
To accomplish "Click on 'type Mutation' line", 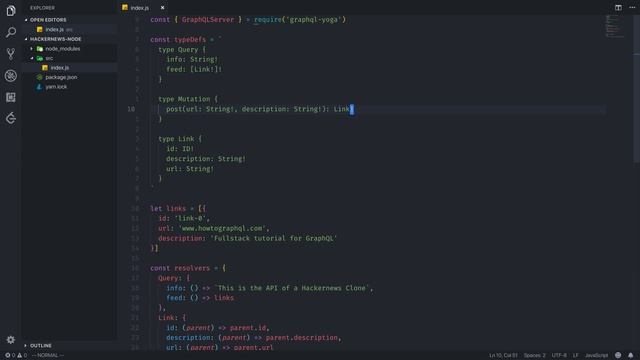I will tap(188, 99).
